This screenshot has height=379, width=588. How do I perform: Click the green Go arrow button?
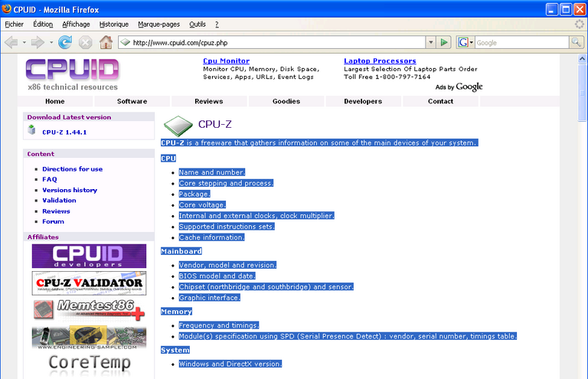tap(444, 42)
